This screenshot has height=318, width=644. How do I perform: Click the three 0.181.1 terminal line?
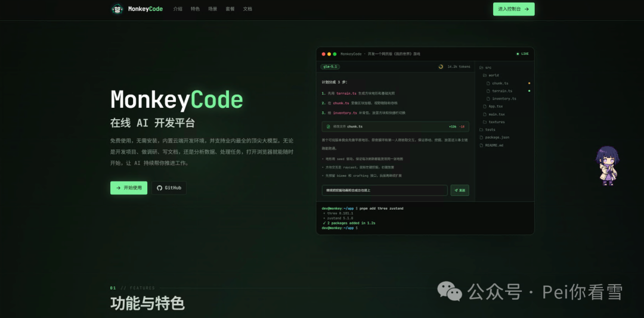point(338,213)
